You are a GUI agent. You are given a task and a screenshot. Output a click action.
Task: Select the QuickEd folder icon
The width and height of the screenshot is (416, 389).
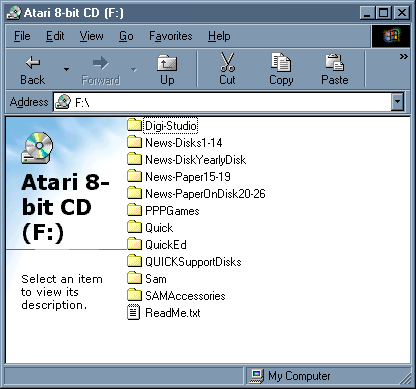click(x=134, y=244)
